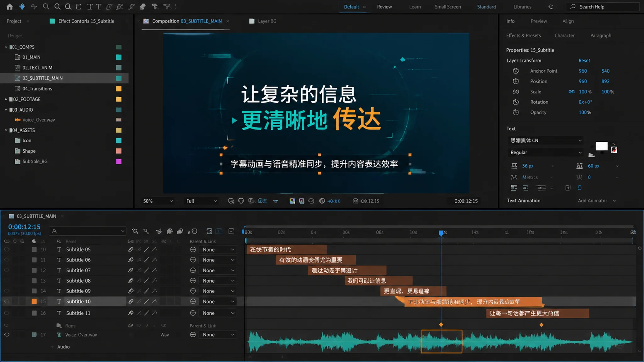Click the pick whip icon for Subtitle 10

(x=193, y=301)
